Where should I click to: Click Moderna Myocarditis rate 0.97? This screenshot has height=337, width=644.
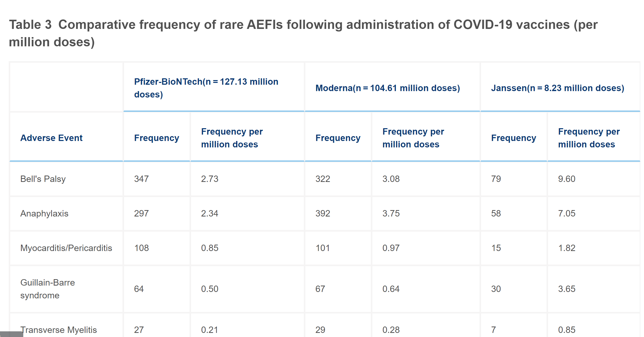391,248
